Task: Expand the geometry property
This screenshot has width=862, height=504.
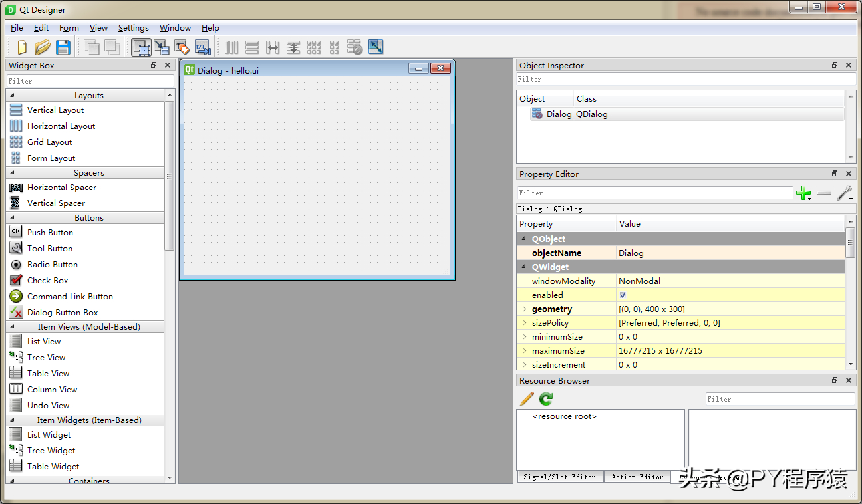Action: click(x=524, y=309)
